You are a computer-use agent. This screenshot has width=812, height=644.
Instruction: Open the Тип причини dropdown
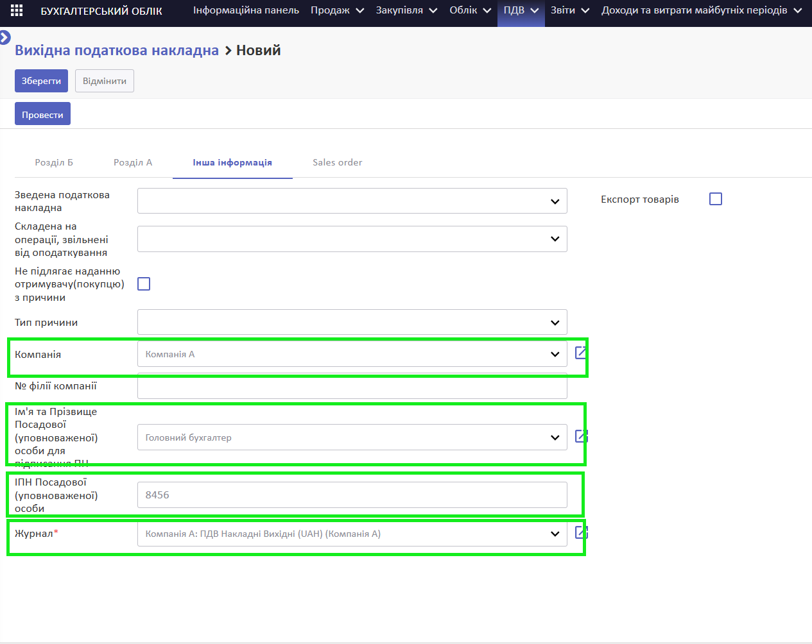coord(352,322)
